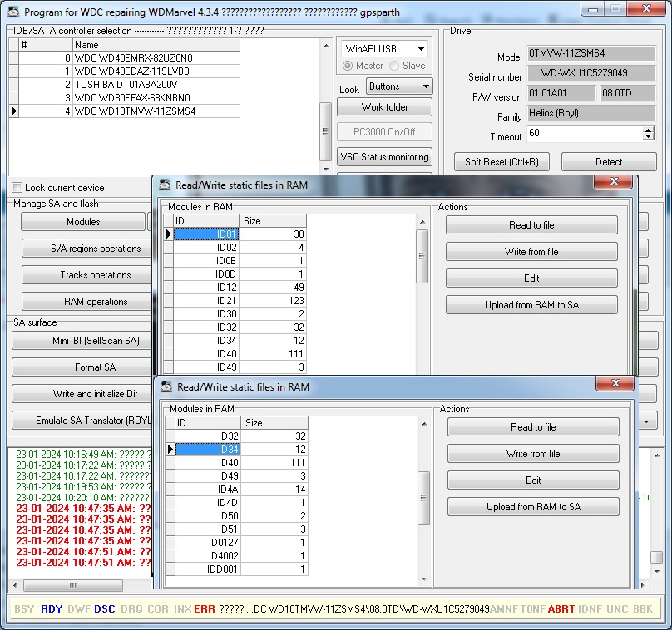Open S/A regions operations

pos(87,249)
